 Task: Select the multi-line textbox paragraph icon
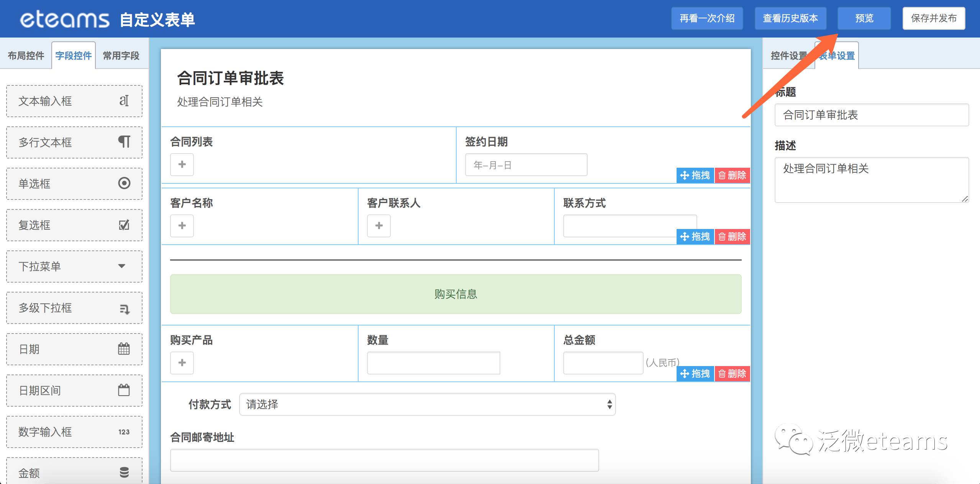point(124,142)
